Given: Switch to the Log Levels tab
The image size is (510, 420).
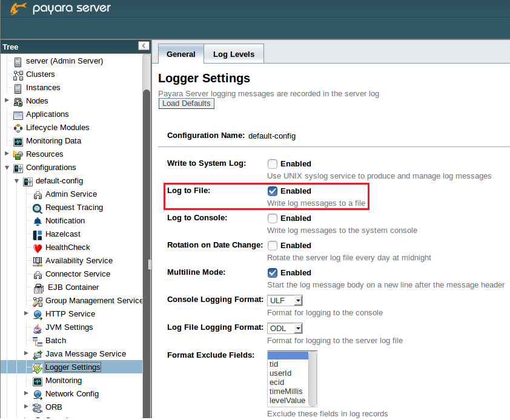Looking at the screenshot, I should [234, 54].
